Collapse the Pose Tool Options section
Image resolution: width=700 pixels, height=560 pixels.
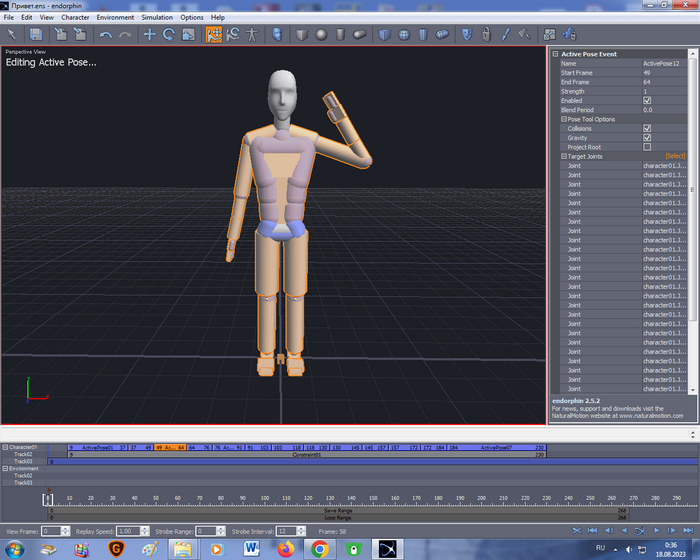point(564,119)
